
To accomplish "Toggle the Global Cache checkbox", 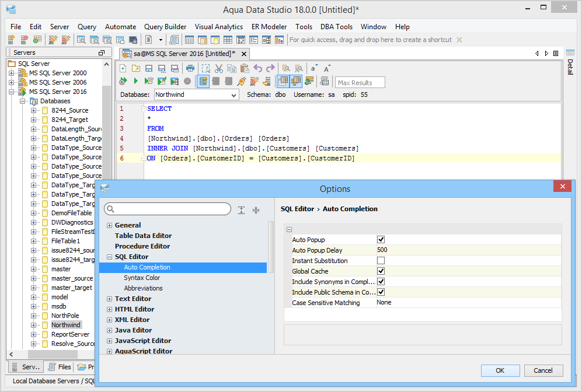I will pos(381,271).
